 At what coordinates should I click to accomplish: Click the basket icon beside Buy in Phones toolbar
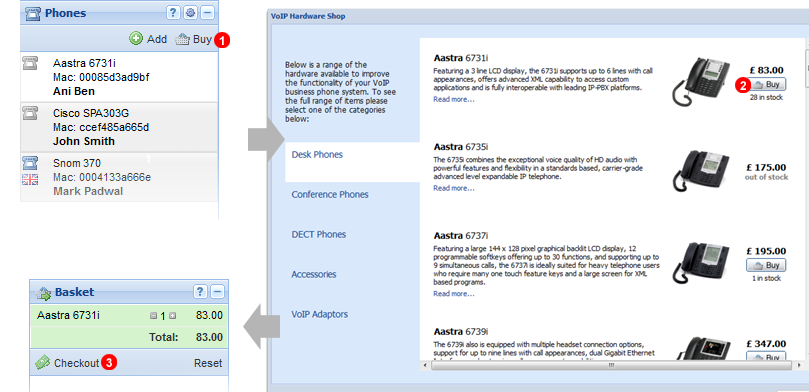[183, 40]
